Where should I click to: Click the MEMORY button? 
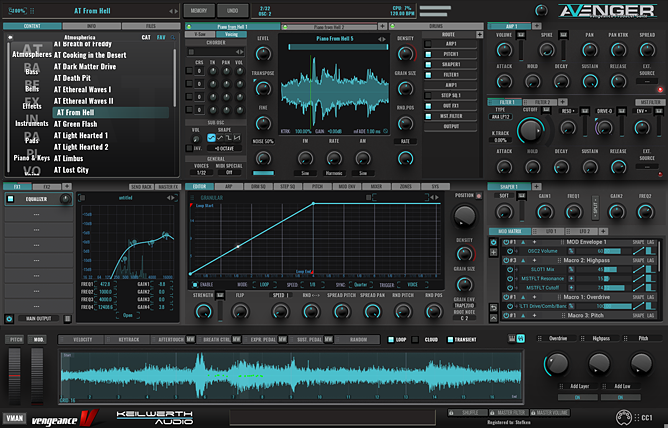point(199,11)
